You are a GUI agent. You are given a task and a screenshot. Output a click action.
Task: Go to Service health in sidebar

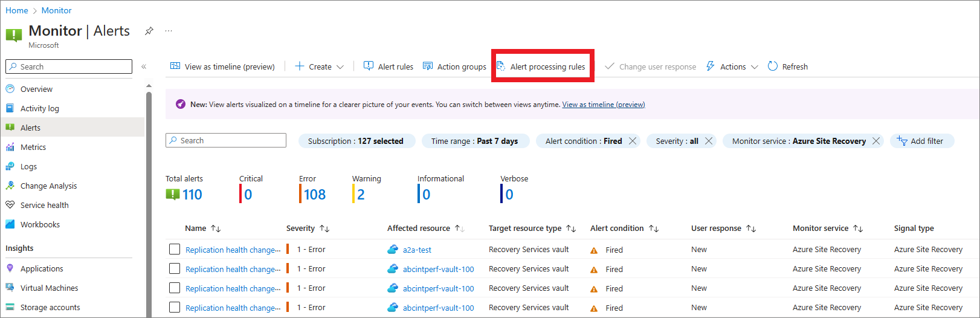44,205
